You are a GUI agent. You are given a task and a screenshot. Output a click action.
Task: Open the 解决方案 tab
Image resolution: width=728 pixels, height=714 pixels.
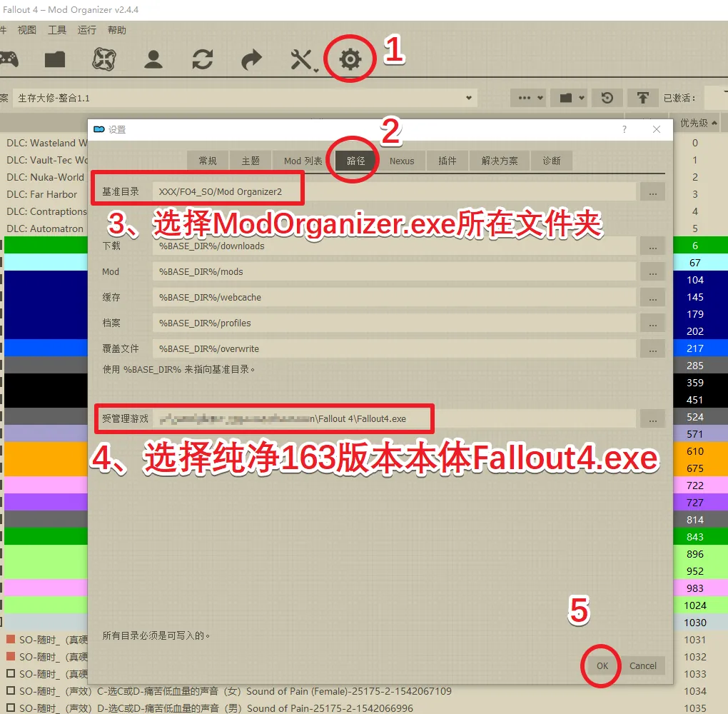click(500, 161)
